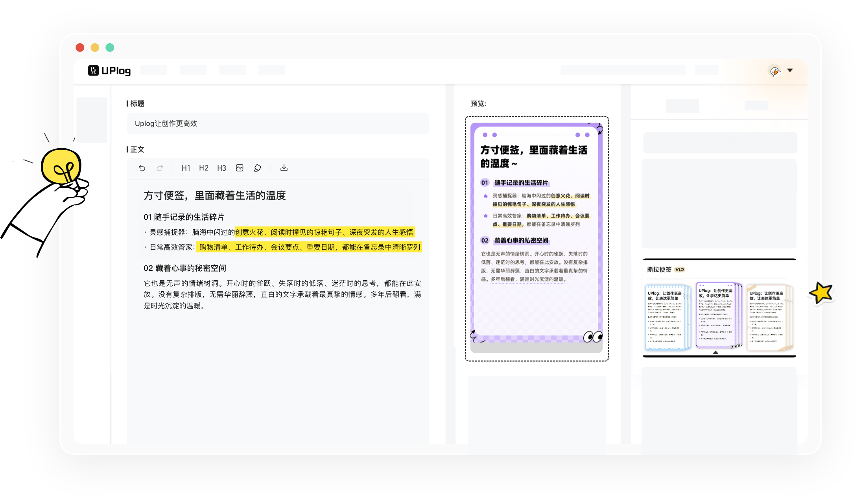Collapse the template panel with the triangle arrow
The width and height of the screenshot is (863, 504).
pos(715,353)
